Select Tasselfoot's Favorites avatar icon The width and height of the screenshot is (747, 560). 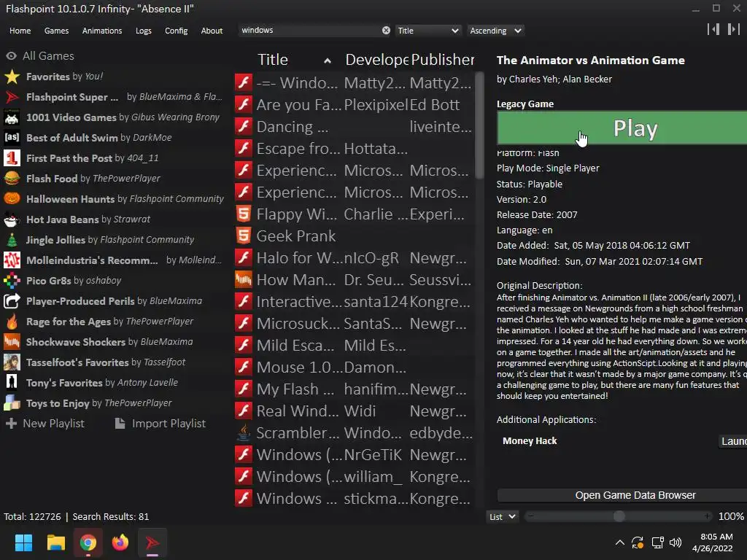click(12, 362)
